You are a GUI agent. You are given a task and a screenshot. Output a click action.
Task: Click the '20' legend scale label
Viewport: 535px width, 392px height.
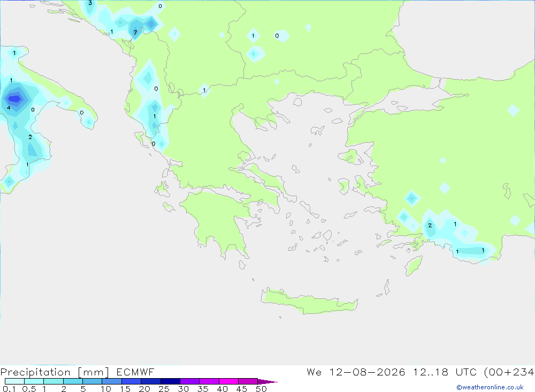pyautogui.click(x=144, y=389)
